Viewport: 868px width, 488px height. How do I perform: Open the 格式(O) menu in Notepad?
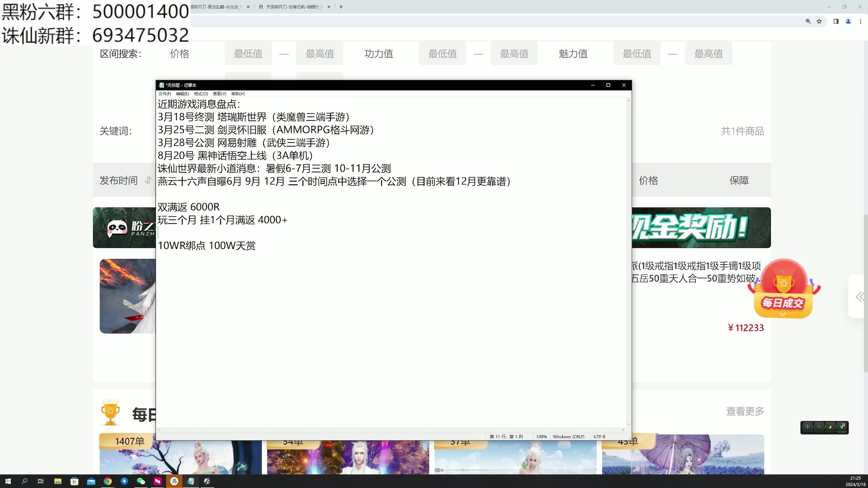(x=200, y=94)
